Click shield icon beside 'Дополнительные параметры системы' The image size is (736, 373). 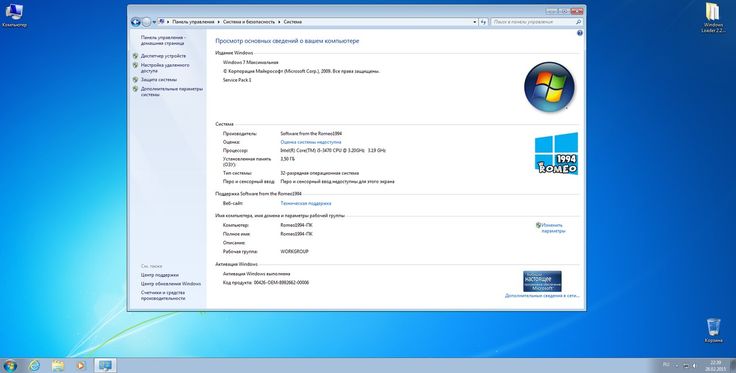click(135, 89)
